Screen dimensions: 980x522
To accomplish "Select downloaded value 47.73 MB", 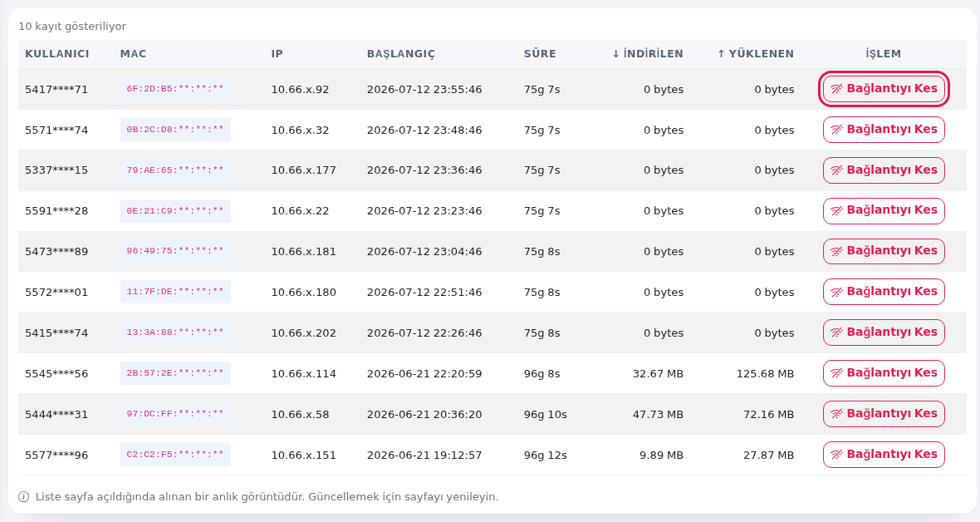I will 658,414.
